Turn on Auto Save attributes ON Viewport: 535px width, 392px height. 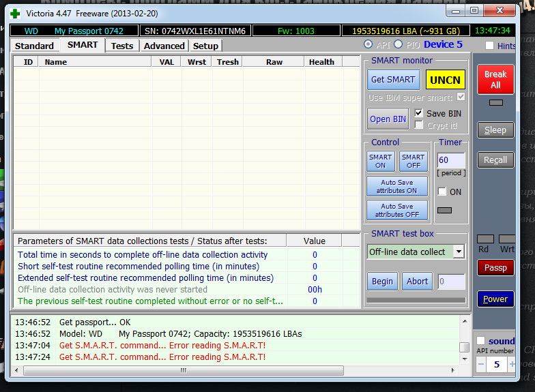coord(397,187)
